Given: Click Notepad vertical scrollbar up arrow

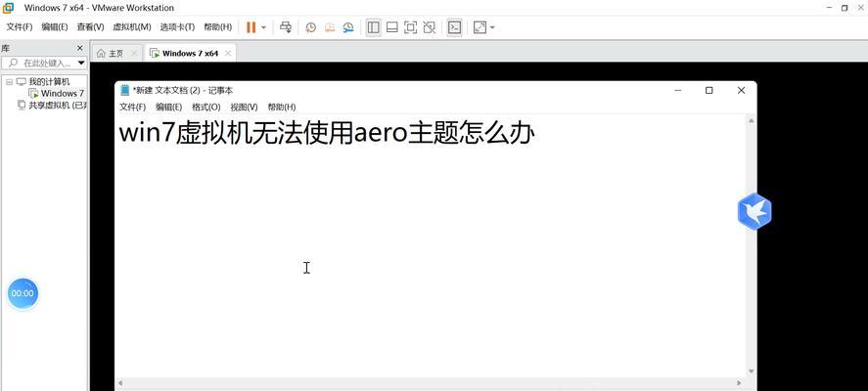Looking at the screenshot, I should 752,120.
